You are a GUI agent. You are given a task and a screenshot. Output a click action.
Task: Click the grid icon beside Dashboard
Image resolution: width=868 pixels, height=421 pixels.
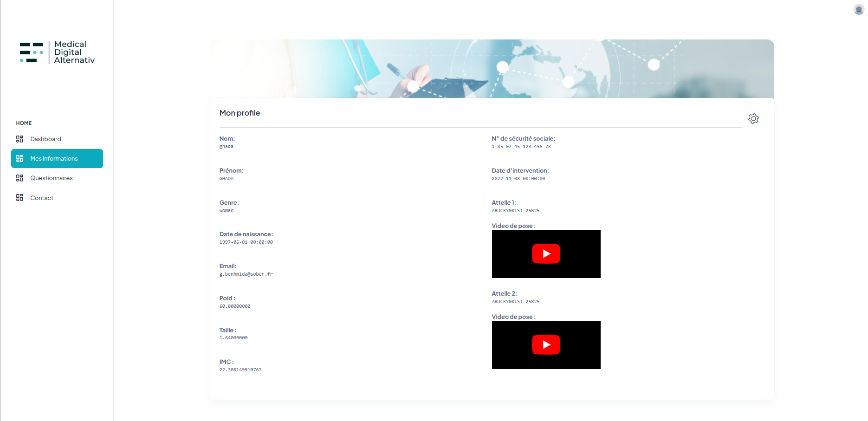tap(19, 139)
